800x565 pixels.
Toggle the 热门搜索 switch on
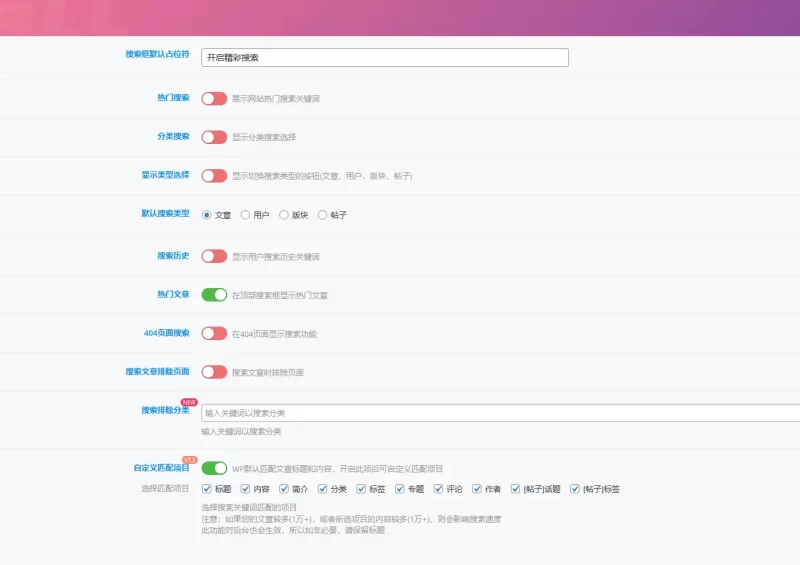tap(214, 99)
